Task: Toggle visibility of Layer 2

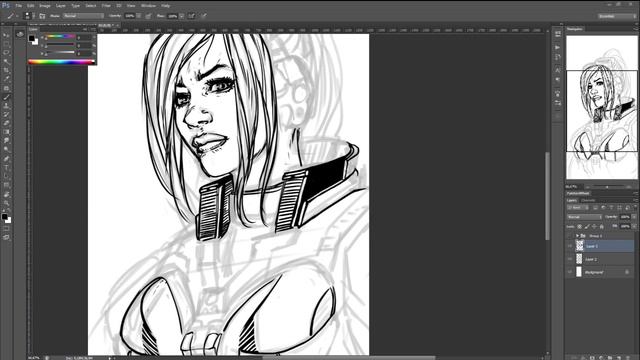Action: pos(570,259)
